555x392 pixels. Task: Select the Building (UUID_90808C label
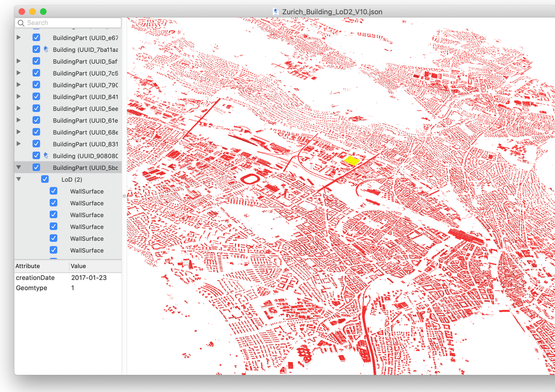click(x=86, y=156)
